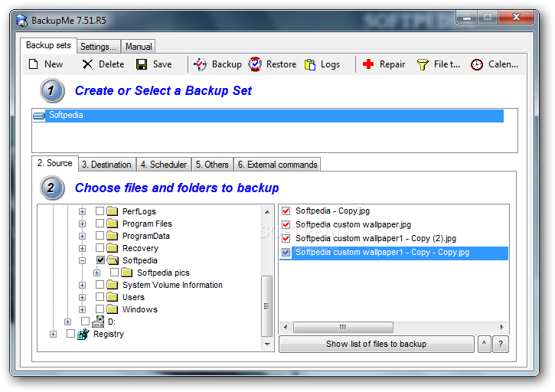This screenshot has height=392, width=555.
Task: Click the Save floppy disk icon
Action: point(142,64)
